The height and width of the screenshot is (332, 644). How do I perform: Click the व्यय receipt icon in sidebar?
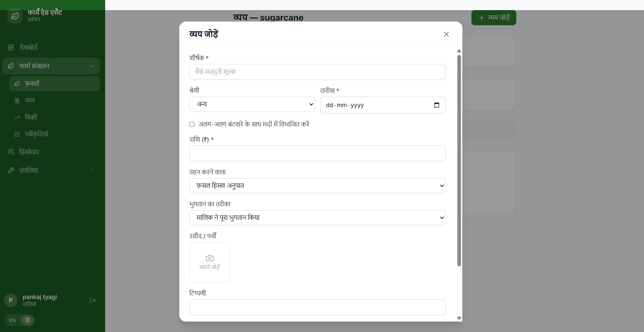click(x=17, y=100)
